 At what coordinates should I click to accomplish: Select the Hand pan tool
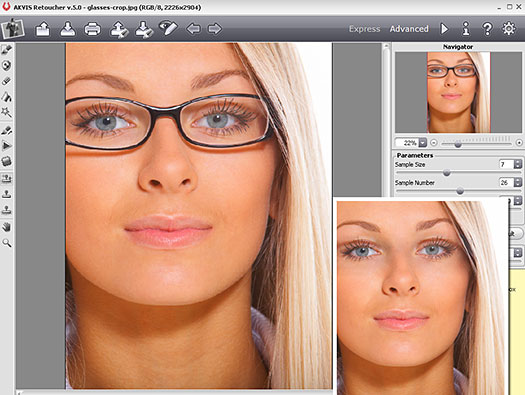[7, 227]
